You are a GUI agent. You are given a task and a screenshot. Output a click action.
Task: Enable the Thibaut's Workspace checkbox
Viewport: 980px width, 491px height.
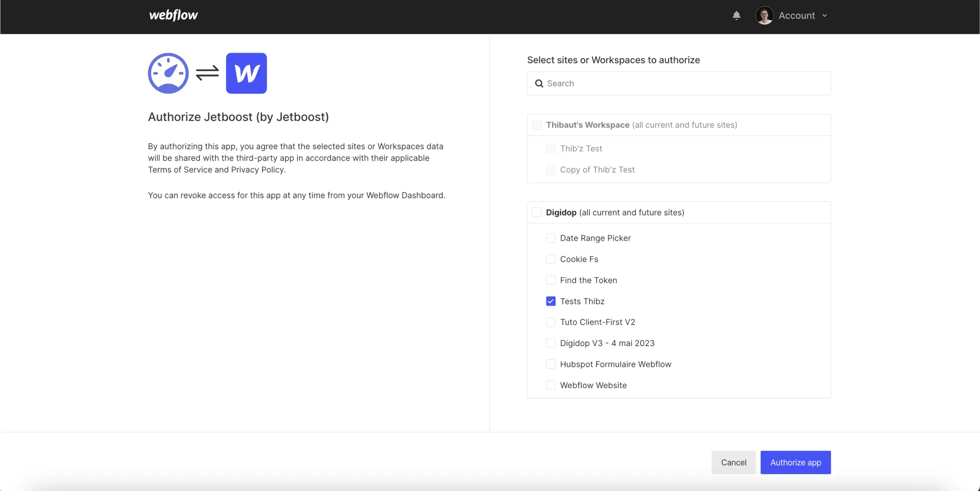537,124
